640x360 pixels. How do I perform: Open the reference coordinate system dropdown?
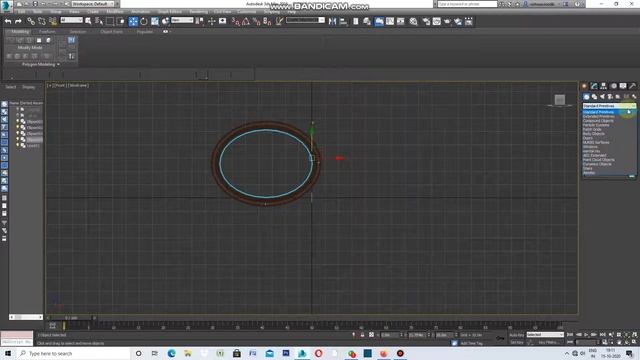(x=182, y=20)
